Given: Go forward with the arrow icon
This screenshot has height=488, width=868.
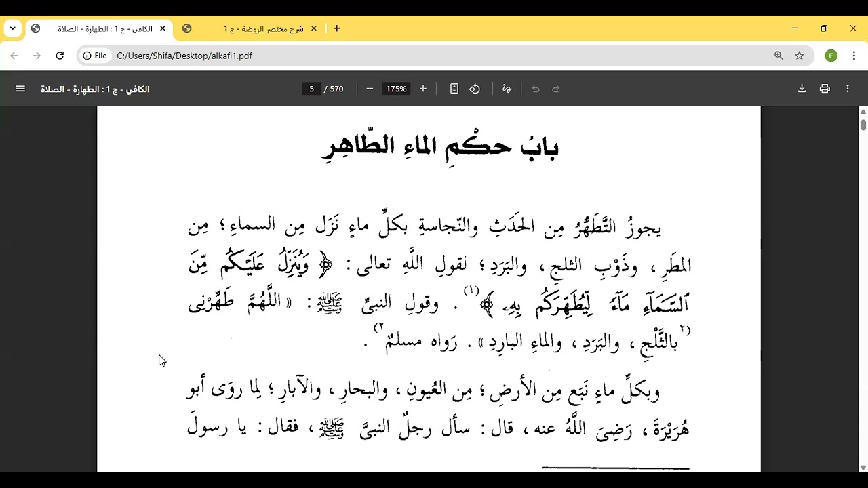Looking at the screenshot, I should click(37, 56).
